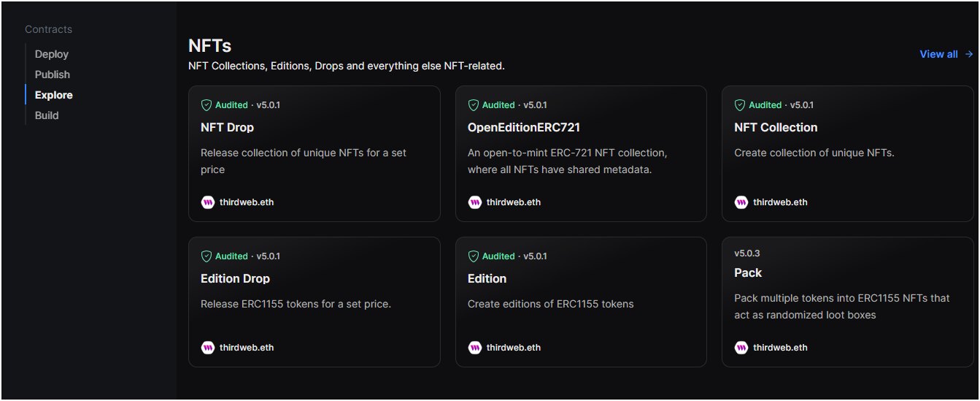The width and height of the screenshot is (980, 401).
Task: Click the Audited shield icon on Edition Drop
Action: 207,256
